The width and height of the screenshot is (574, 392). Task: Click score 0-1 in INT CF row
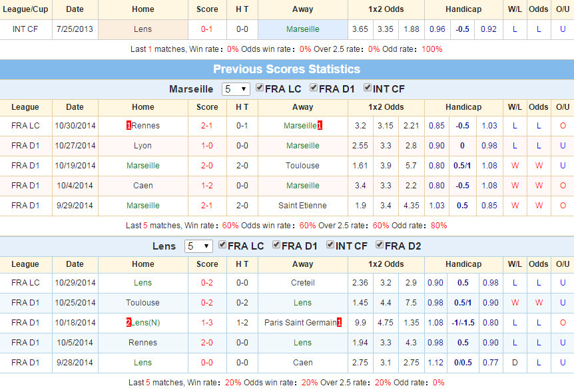[x=207, y=29]
